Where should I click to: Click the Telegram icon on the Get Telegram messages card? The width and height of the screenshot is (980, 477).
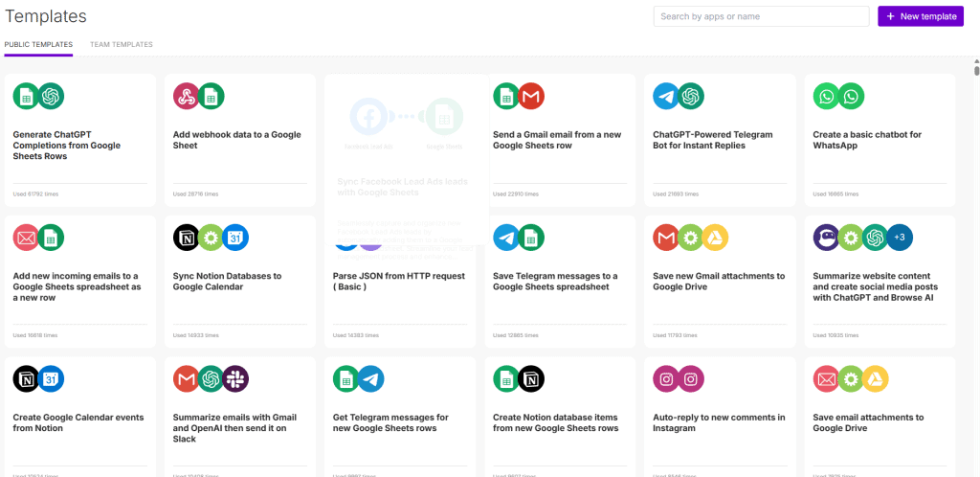pyautogui.click(x=370, y=379)
